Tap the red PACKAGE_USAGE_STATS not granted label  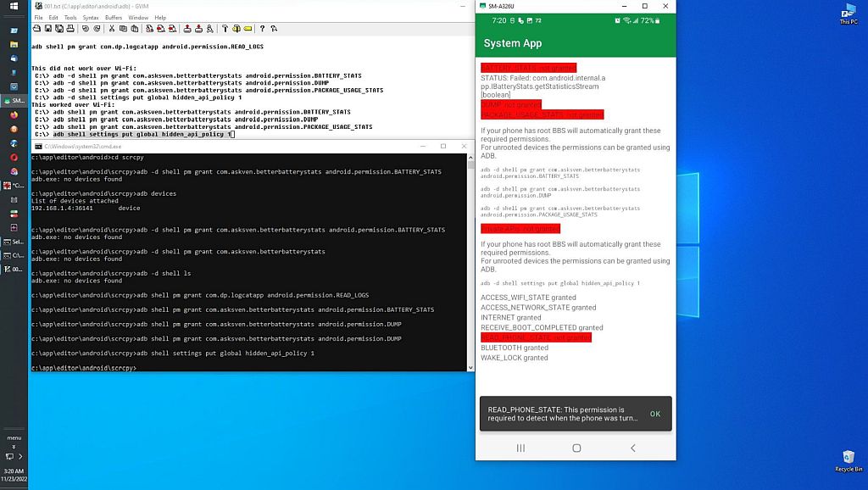(x=542, y=114)
